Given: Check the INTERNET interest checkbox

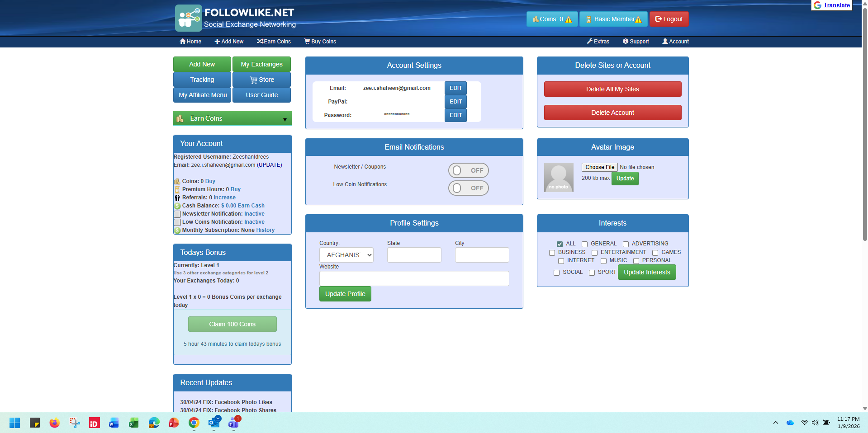Looking at the screenshot, I should pos(561,261).
